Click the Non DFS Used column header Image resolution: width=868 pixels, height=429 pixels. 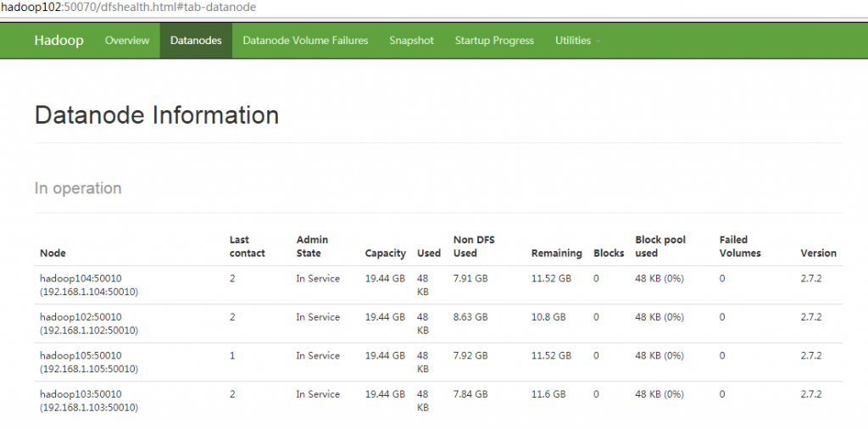click(x=474, y=247)
